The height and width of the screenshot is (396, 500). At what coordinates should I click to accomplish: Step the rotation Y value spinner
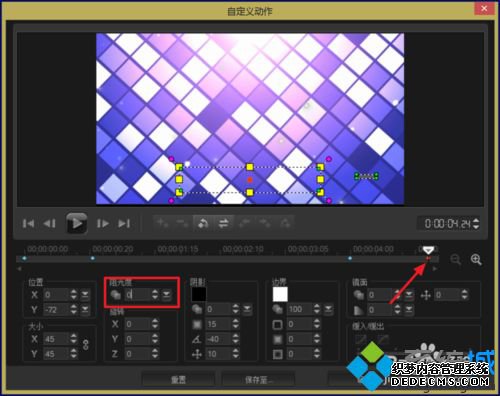155,339
